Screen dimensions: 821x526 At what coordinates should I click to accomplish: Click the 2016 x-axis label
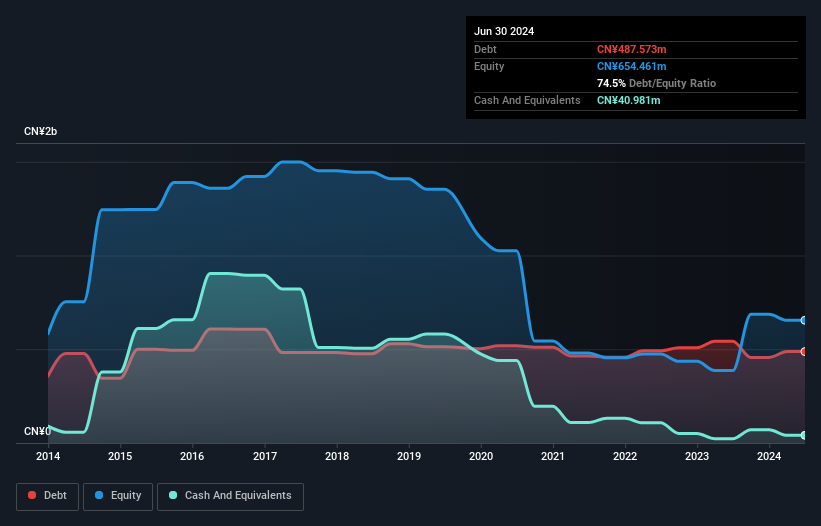[x=192, y=456]
